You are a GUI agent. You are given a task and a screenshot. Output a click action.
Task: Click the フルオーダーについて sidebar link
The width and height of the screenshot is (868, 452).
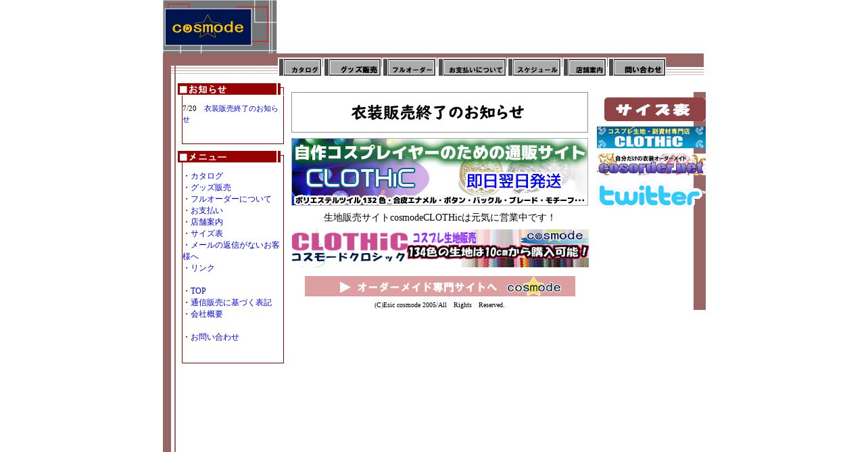coord(231,199)
